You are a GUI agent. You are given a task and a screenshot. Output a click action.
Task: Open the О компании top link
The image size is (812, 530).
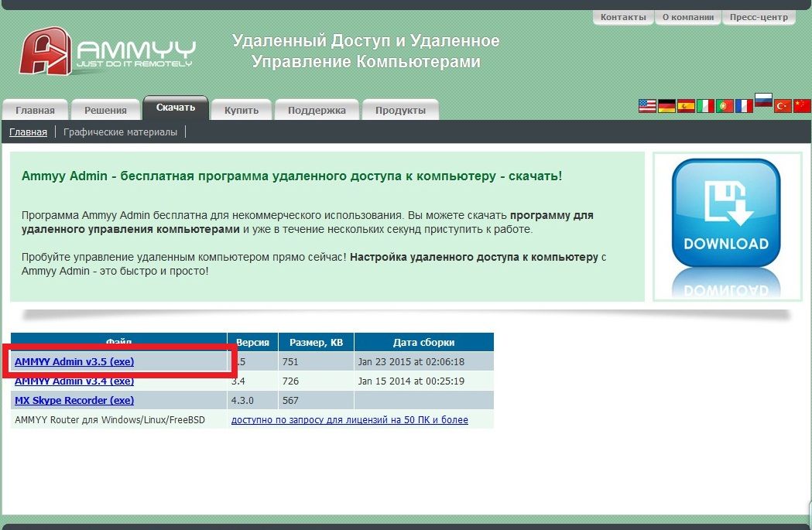687,17
